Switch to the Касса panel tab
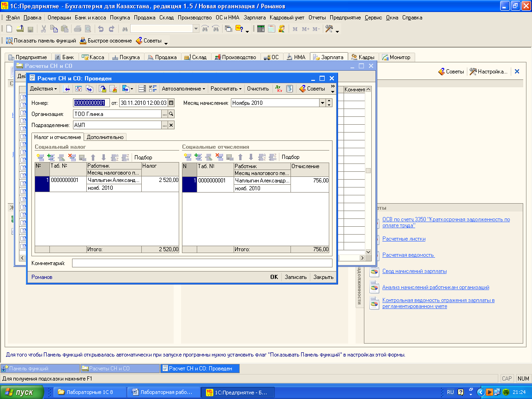 click(93, 57)
